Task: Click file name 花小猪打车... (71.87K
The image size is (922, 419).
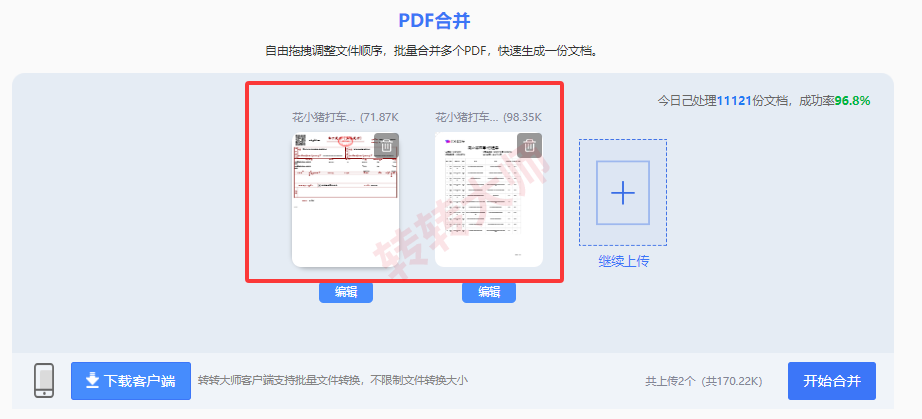Action: (x=346, y=117)
